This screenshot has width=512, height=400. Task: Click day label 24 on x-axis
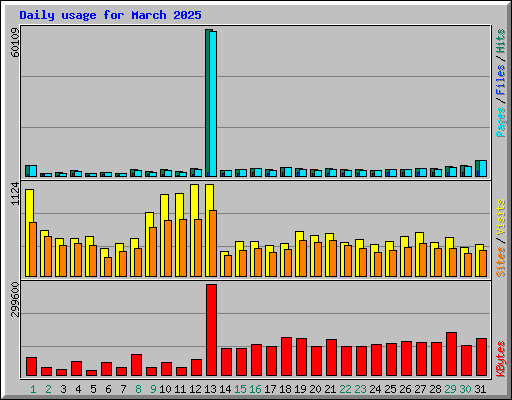(375, 389)
